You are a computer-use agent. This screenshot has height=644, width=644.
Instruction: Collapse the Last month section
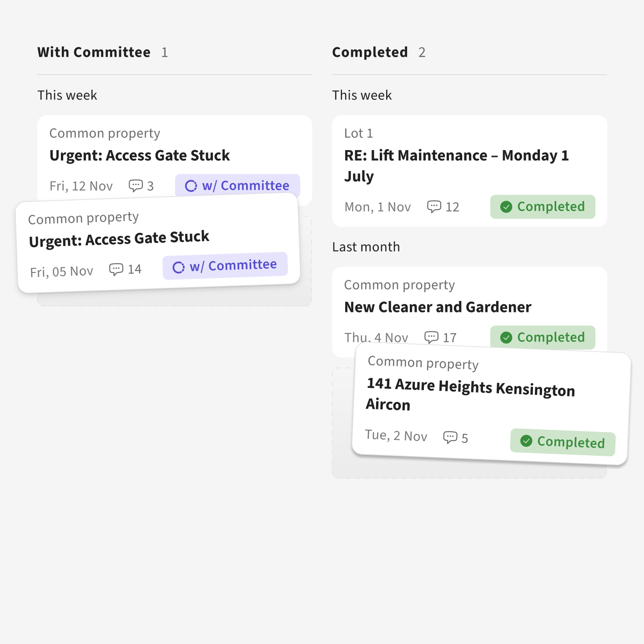[366, 247]
